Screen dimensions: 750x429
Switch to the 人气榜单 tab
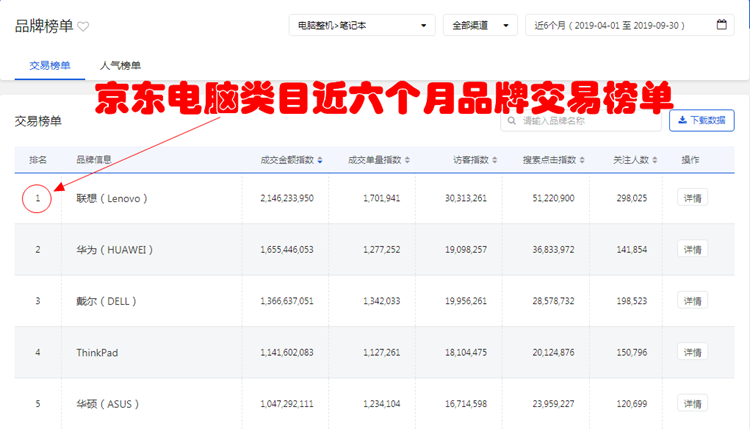120,66
